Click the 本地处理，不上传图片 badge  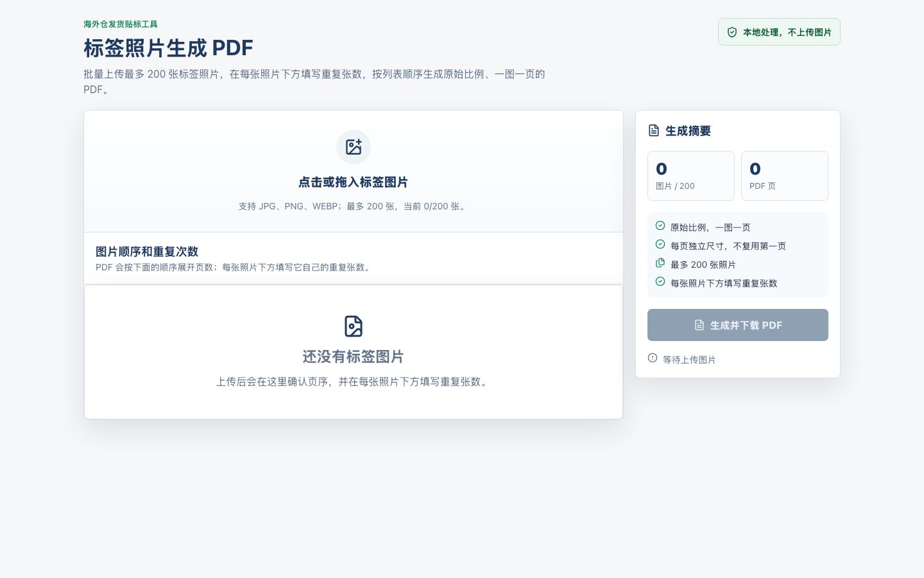[779, 32]
